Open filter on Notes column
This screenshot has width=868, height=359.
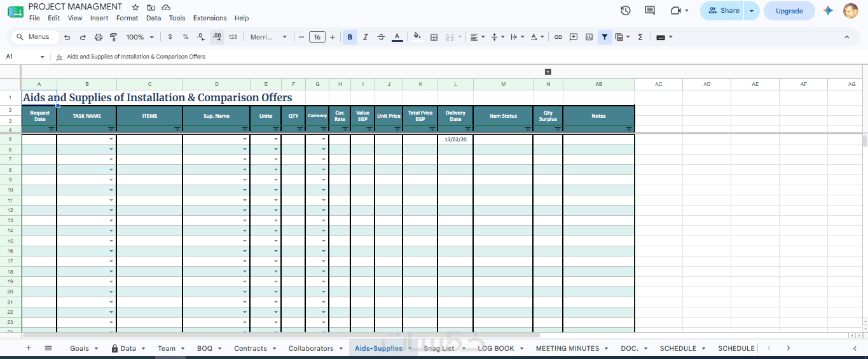click(x=630, y=129)
